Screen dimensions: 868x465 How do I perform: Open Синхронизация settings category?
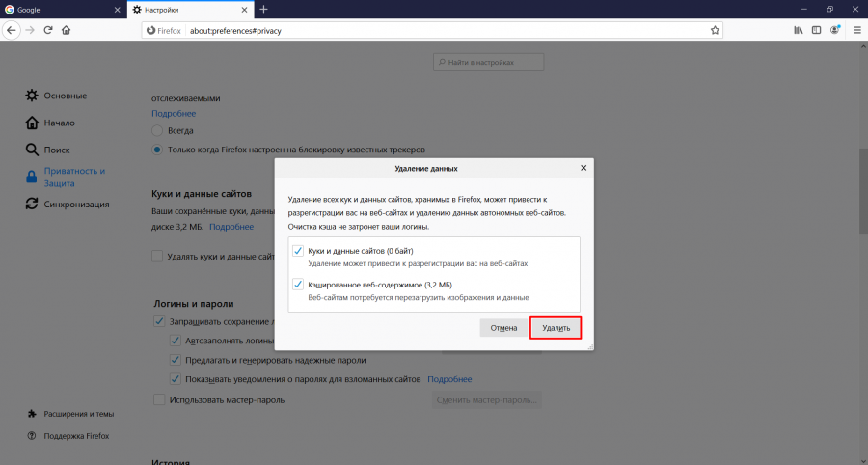[75, 204]
